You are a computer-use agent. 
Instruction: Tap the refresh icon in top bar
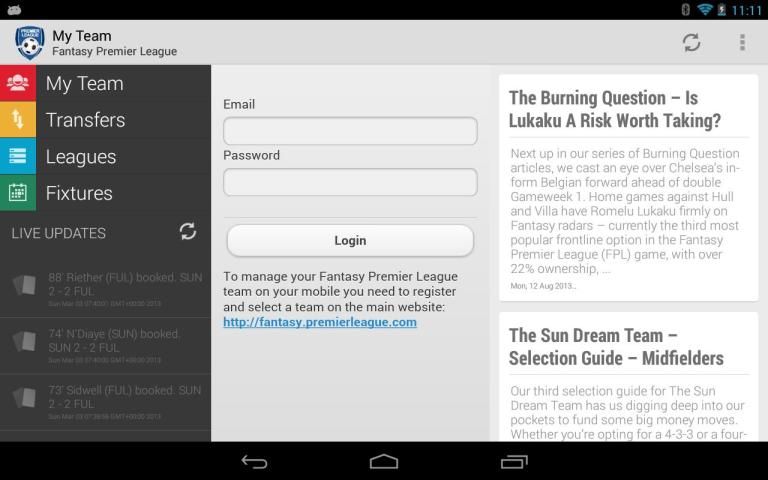coord(691,42)
